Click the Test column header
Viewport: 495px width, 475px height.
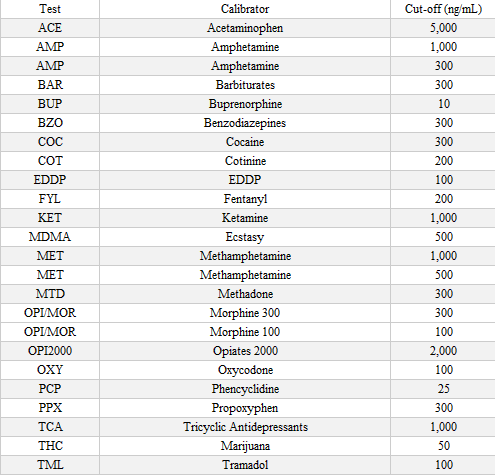(x=50, y=9)
